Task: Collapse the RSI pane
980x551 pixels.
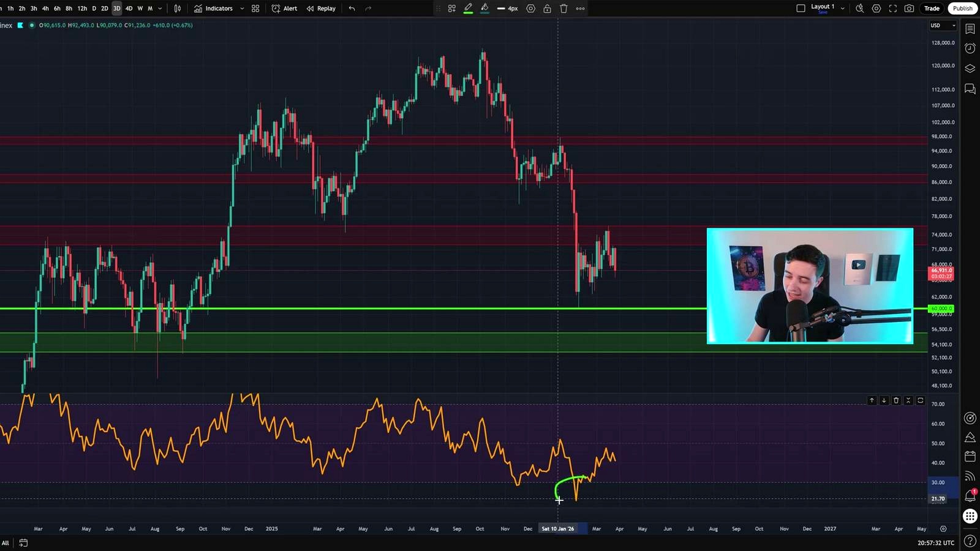Action: click(908, 400)
